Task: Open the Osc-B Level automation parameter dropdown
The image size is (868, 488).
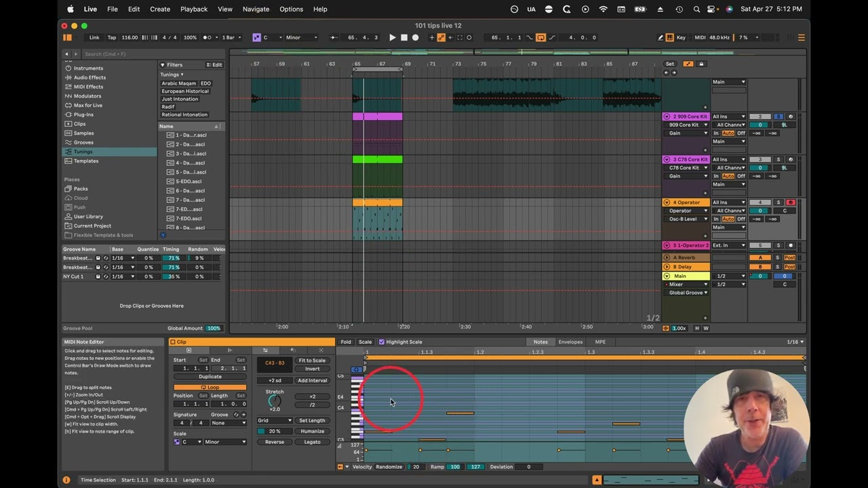Action: 687,219
